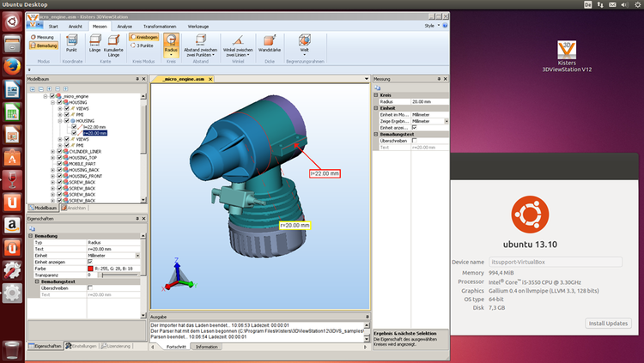This screenshot has height=363, width=644.
Task: Select the Kreisbogen circle mode option
Action: 143,38
